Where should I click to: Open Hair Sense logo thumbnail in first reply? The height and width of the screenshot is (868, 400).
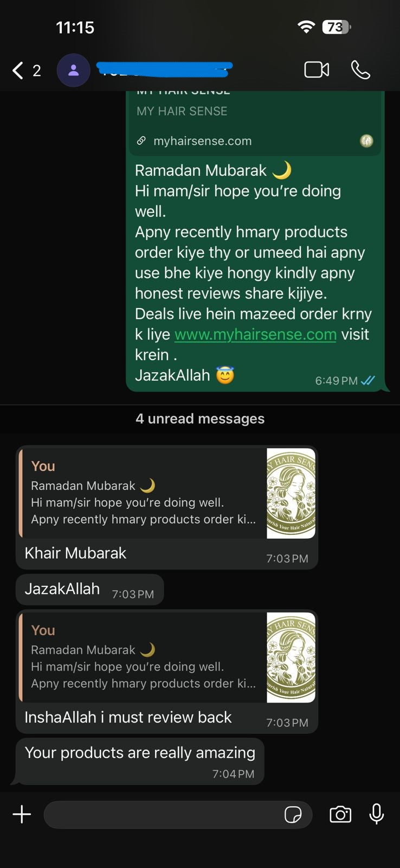point(291,493)
